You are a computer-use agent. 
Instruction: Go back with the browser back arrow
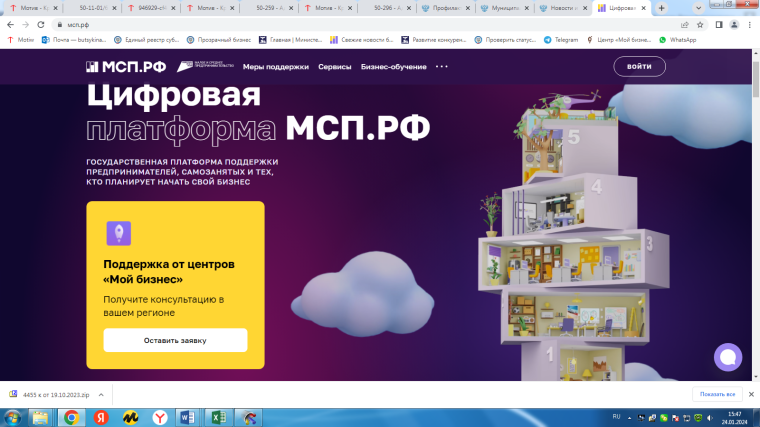10,25
